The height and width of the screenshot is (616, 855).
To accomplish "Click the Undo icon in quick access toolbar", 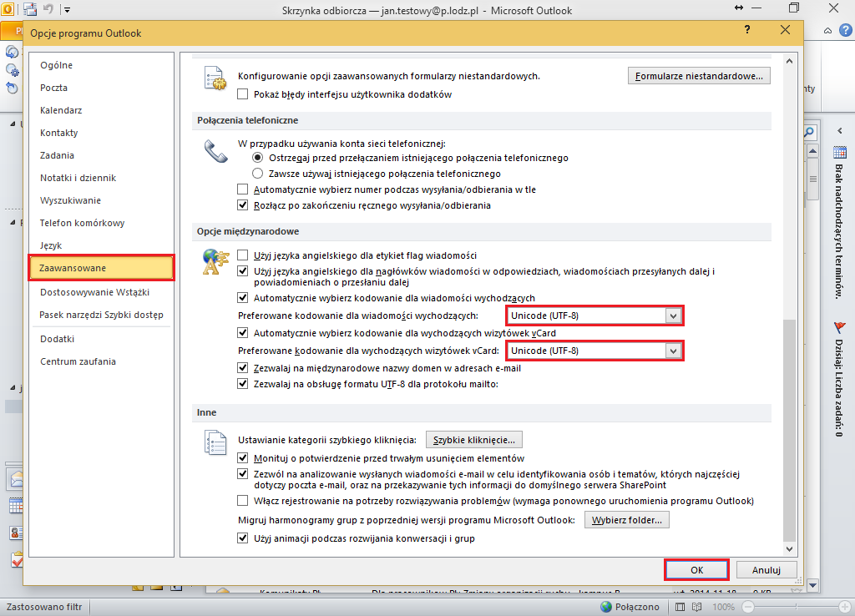I will point(48,8).
